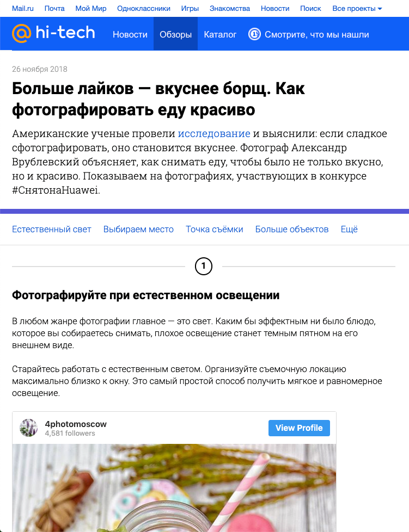
Task: Open the embedded Instagram food photo
Action: point(174,488)
